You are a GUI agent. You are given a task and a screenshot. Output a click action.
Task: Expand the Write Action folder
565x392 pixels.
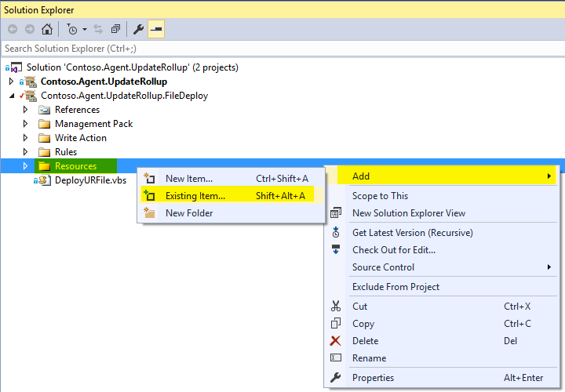click(25, 137)
